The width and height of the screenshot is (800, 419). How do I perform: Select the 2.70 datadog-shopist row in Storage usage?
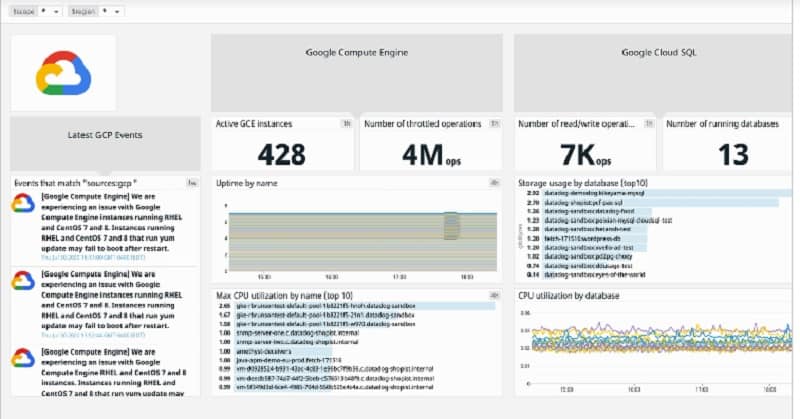pyautogui.click(x=659, y=203)
